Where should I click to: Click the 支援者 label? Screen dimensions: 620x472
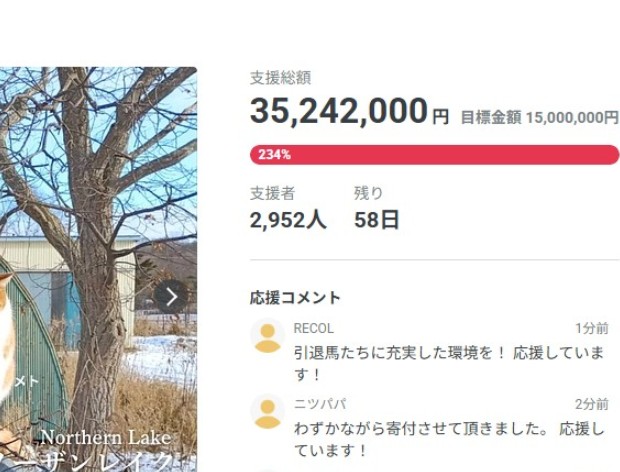pos(272,193)
